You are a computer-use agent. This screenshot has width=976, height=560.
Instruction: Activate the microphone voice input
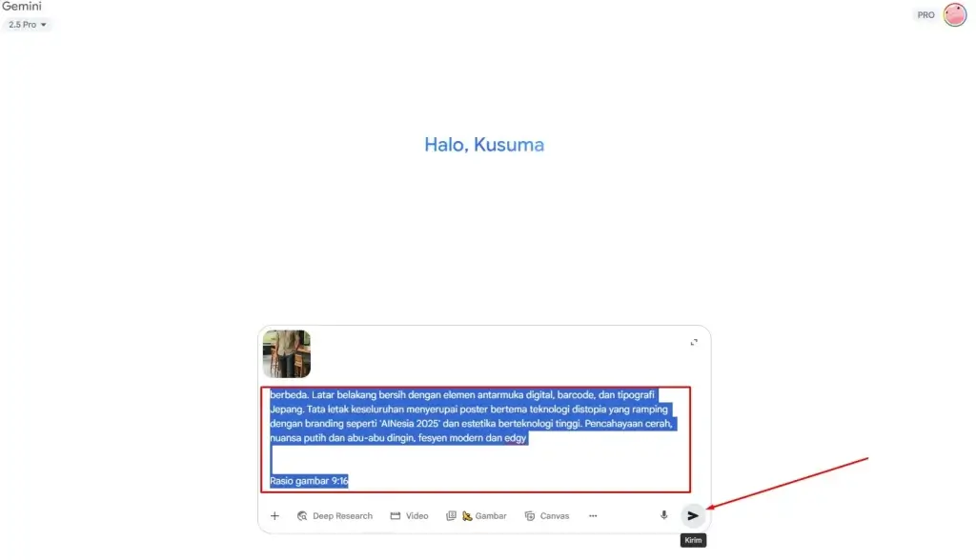pyautogui.click(x=664, y=515)
